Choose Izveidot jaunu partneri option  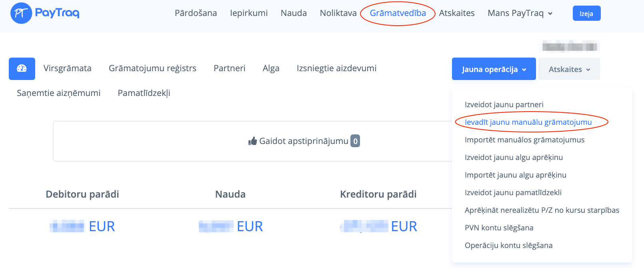[504, 105]
